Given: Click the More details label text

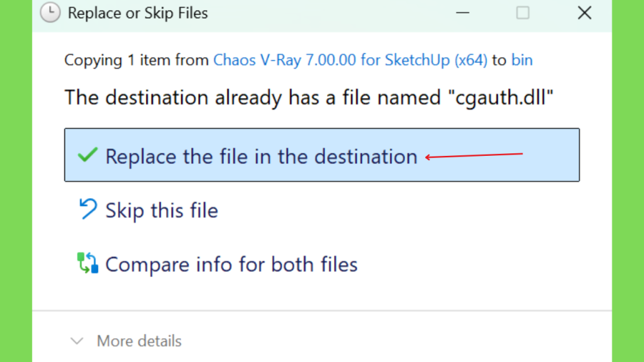Looking at the screenshot, I should coord(139,341).
